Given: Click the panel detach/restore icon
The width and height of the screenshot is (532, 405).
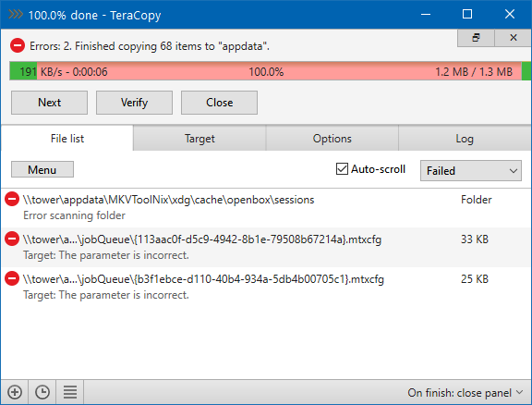Looking at the screenshot, I should 476,38.
